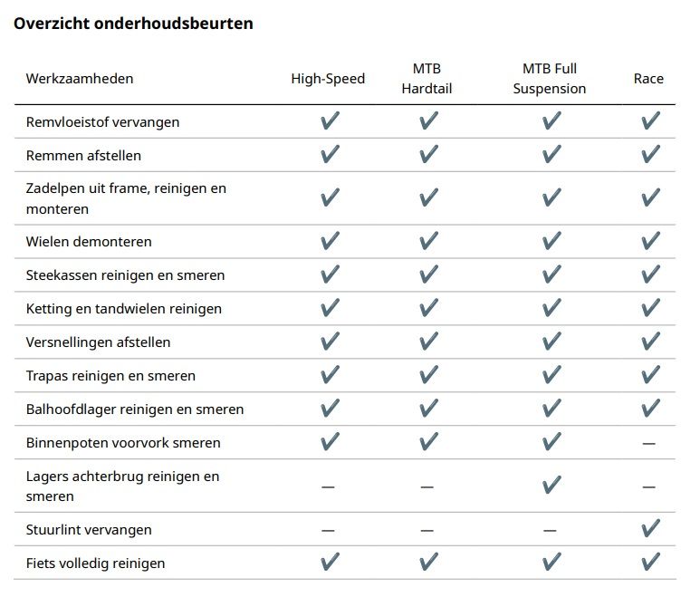Click MTB Hardtail checkmark for Binnenpoten voorvork smeren
The image size is (700, 597).
(428, 442)
